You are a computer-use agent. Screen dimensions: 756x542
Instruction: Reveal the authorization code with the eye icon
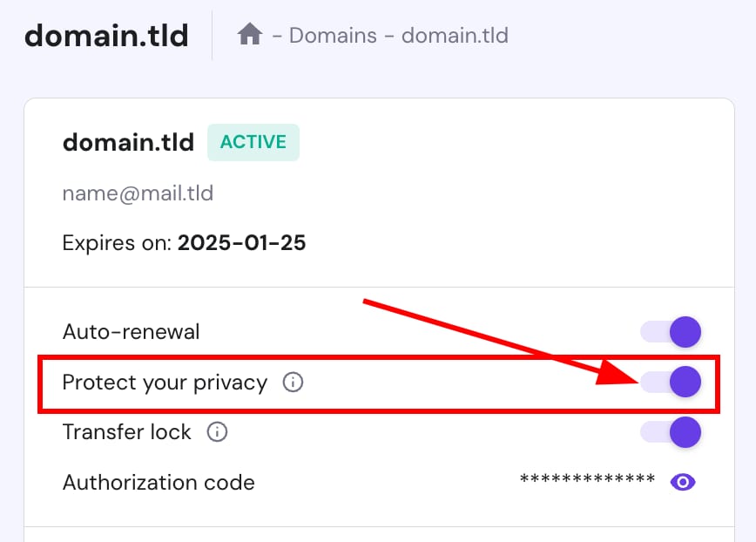point(683,482)
